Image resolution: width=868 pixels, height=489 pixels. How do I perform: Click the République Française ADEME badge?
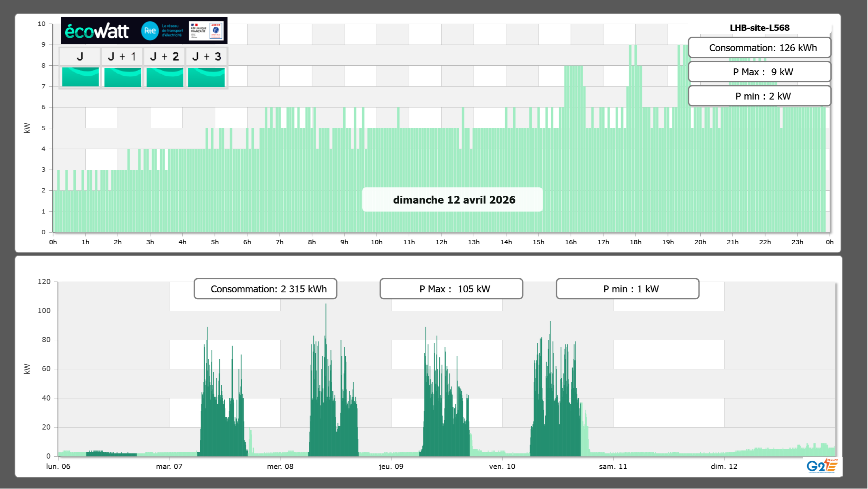tap(206, 31)
